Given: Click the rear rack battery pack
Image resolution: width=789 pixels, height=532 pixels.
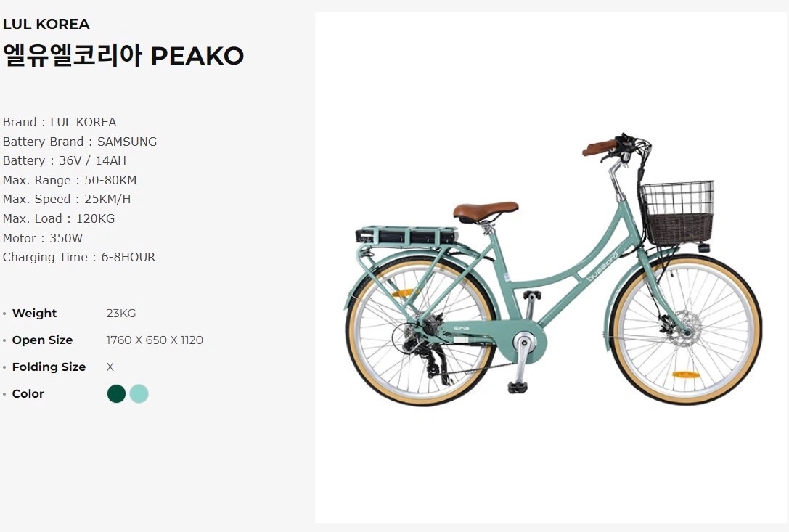Looking at the screenshot, I should [x=406, y=236].
